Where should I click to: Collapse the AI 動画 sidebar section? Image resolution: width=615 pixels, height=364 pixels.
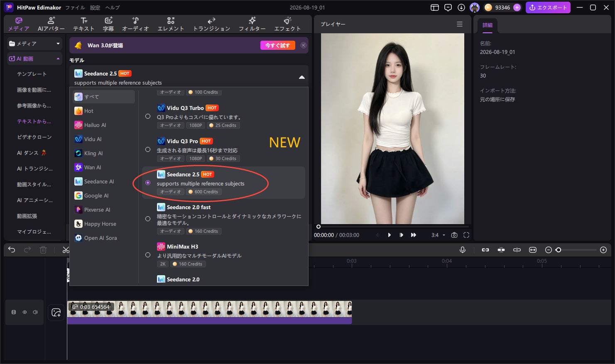34,59
